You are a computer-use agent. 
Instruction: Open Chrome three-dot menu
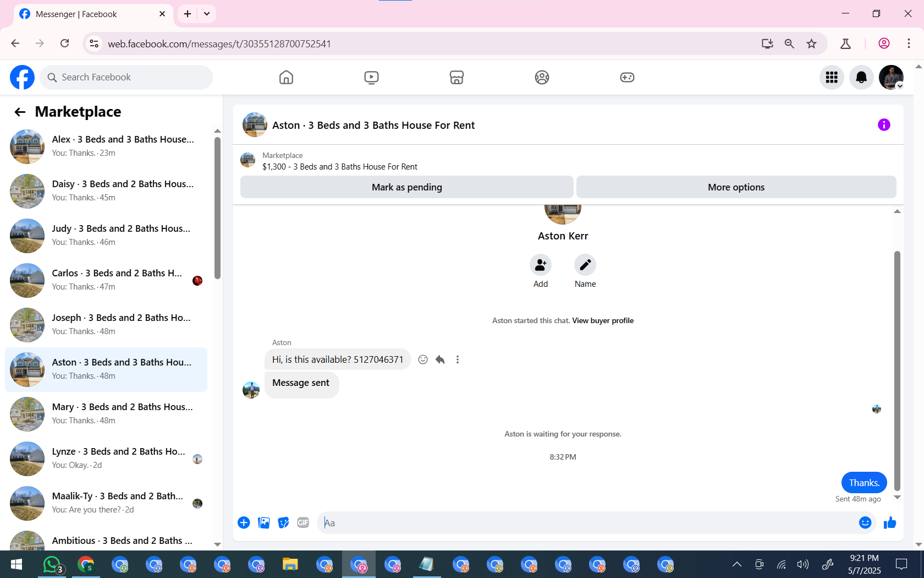point(909,43)
